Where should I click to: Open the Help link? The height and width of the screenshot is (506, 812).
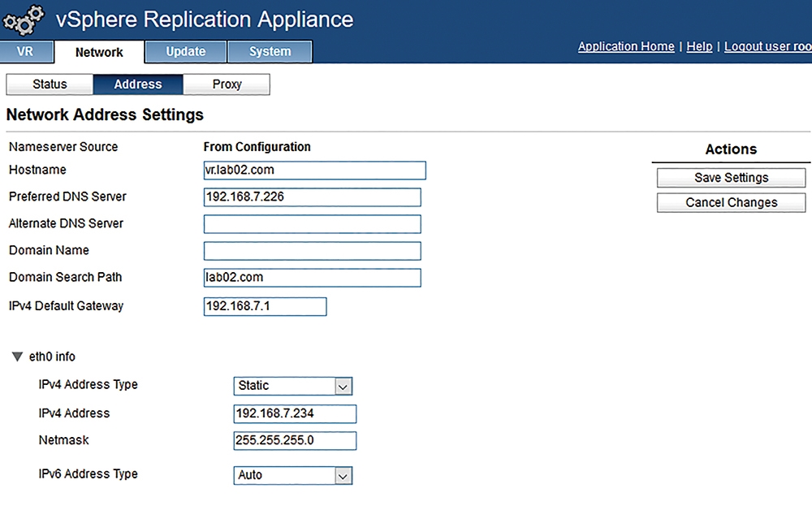[x=699, y=46]
